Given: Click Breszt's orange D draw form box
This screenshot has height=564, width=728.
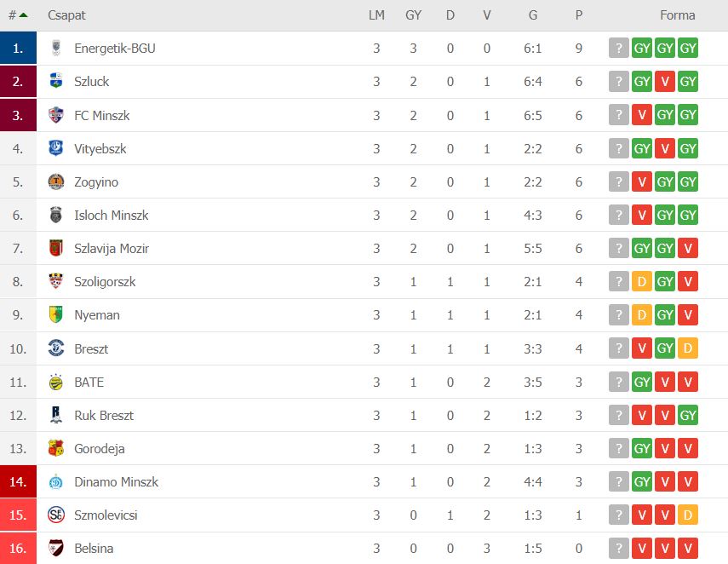Looking at the screenshot, I should coord(688,348).
